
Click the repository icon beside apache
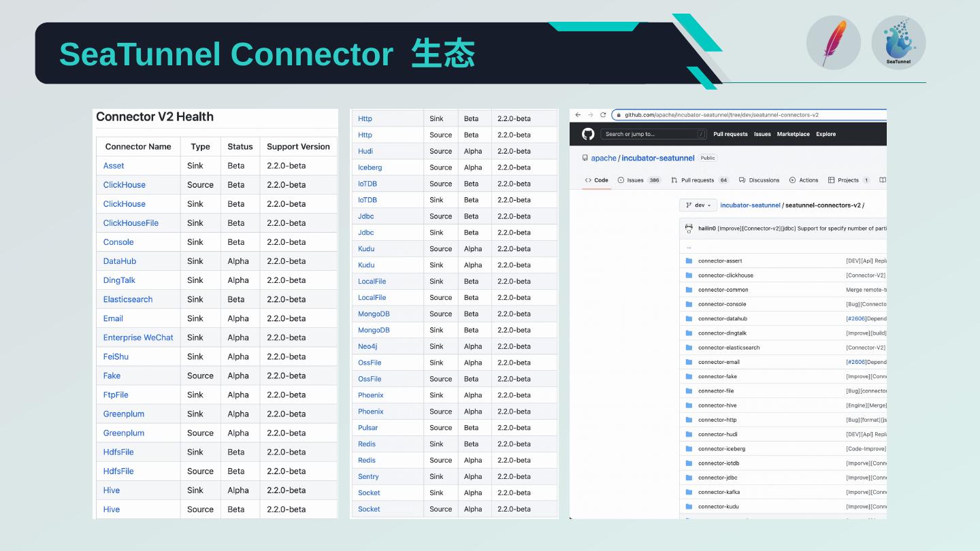coord(585,158)
